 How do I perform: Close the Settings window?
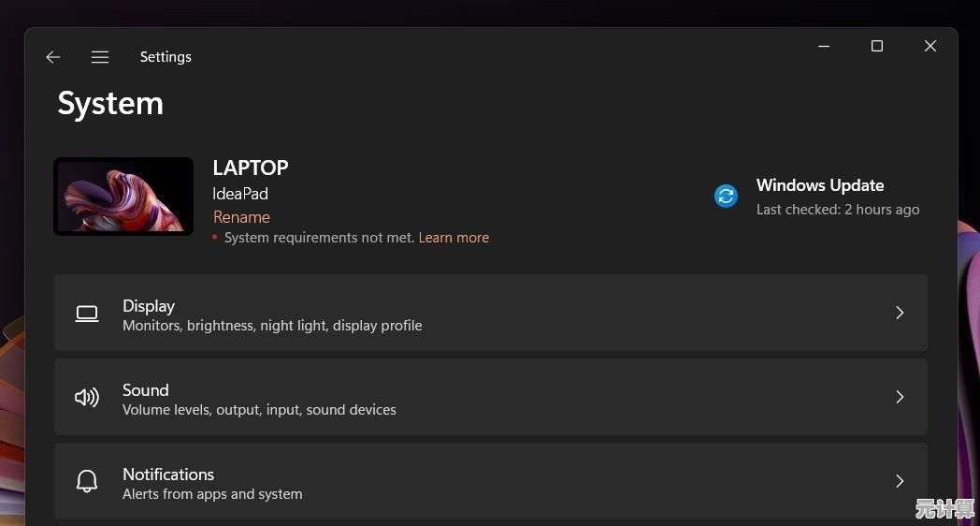(930, 46)
